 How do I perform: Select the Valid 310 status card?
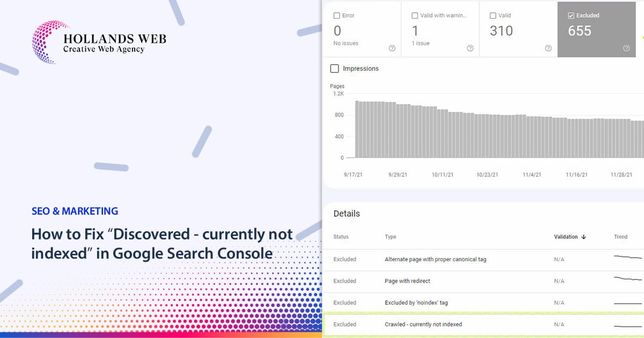point(518,29)
